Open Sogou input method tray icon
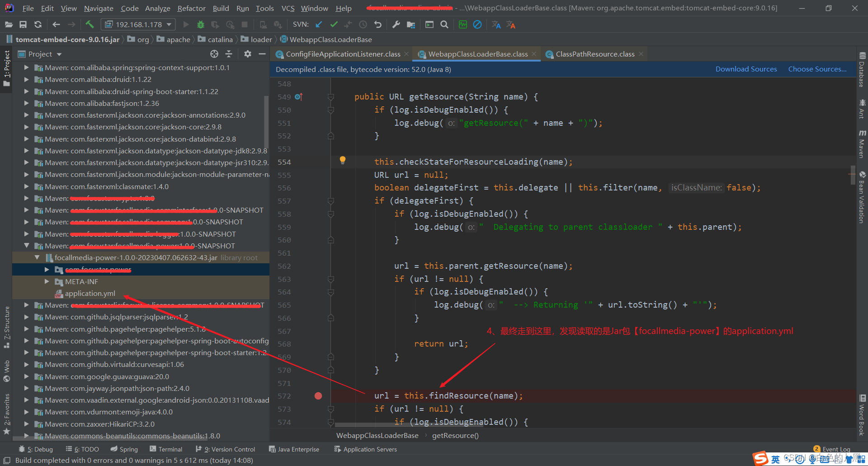The height and width of the screenshot is (466, 868). 760,459
